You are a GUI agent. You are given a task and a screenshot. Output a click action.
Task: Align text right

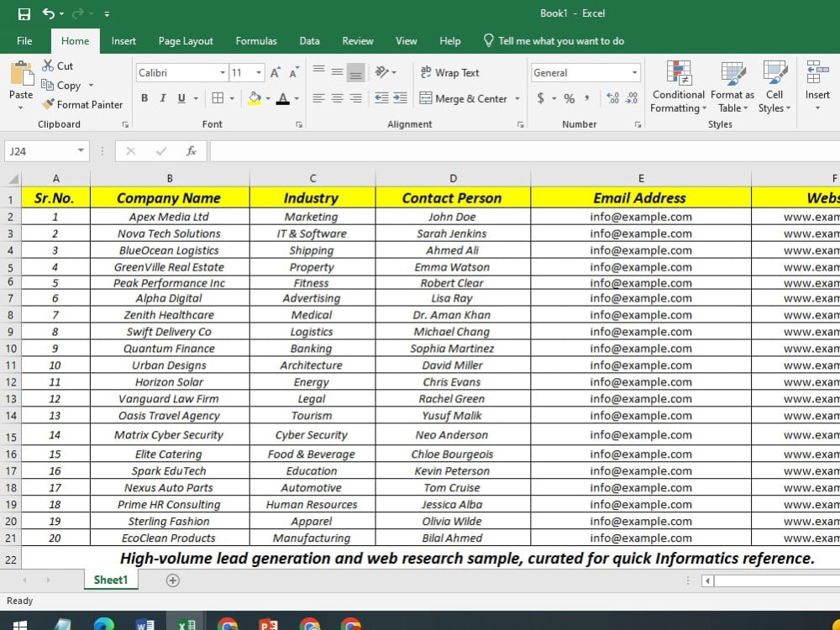click(355, 98)
